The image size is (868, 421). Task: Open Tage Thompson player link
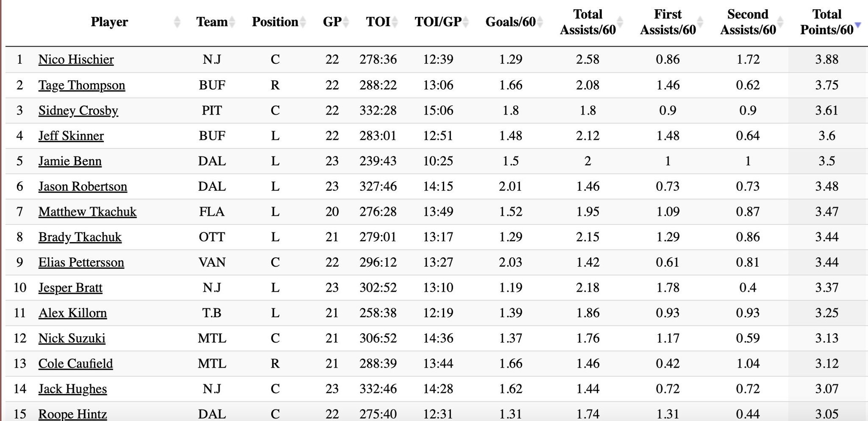point(82,85)
